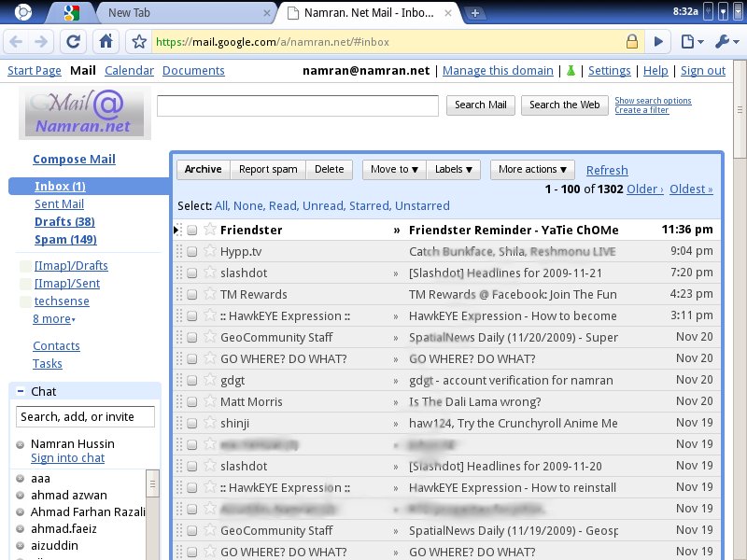Open the More actions dropdown

click(x=532, y=169)
